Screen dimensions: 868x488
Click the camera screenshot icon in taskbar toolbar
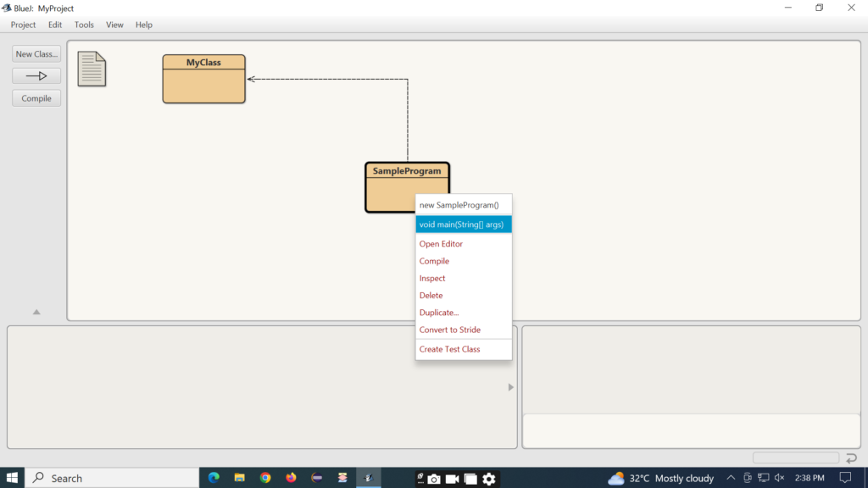click(x=434, y=478)
